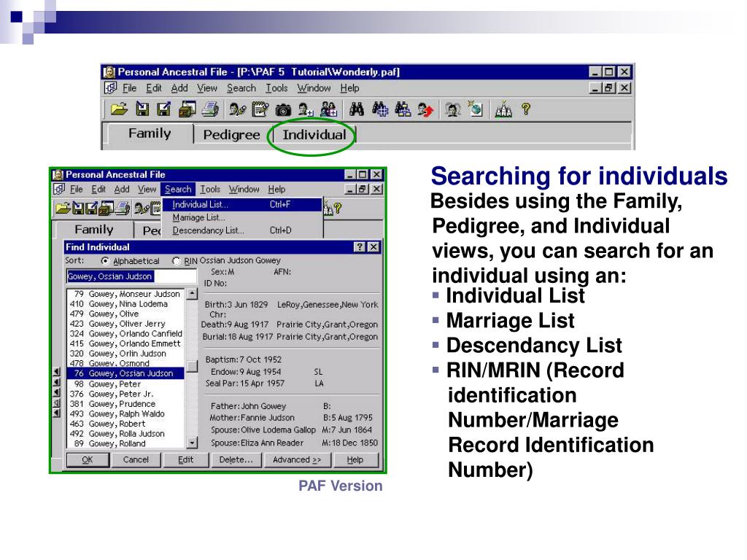
Task: Click the stacked boxes icon in Wonderly.paf toolbar
Action: tap(187, 109)
